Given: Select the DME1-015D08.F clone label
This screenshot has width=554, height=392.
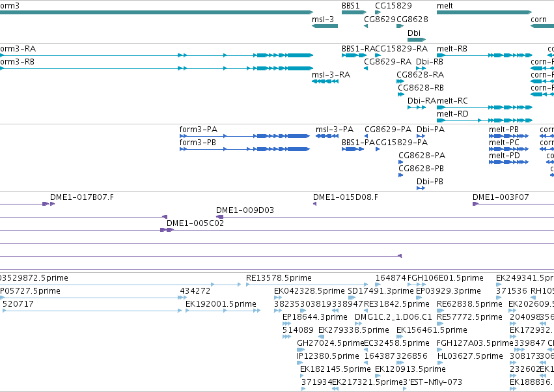Looking at the screenshot, I should click(346, 197).
